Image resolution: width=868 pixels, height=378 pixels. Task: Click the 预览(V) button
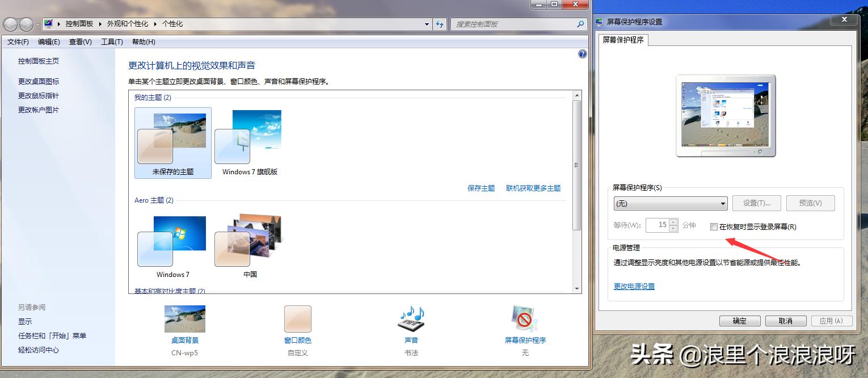click(x=810, y=203)
